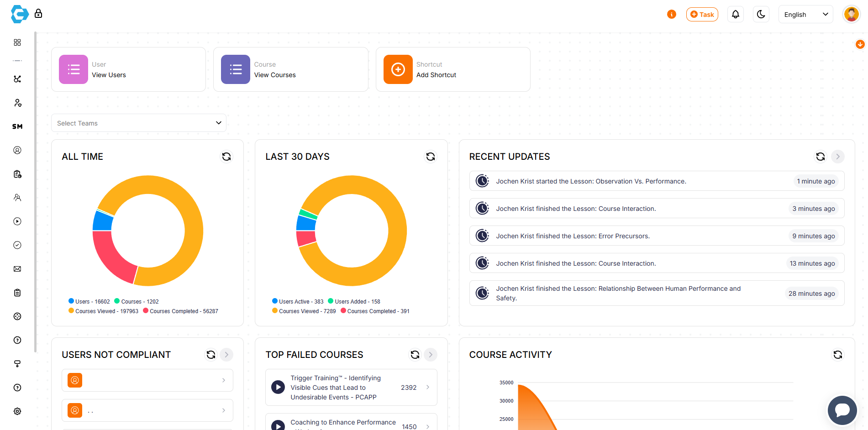
Task: Refresh the Last 30 Days chart
Action: 430,157
